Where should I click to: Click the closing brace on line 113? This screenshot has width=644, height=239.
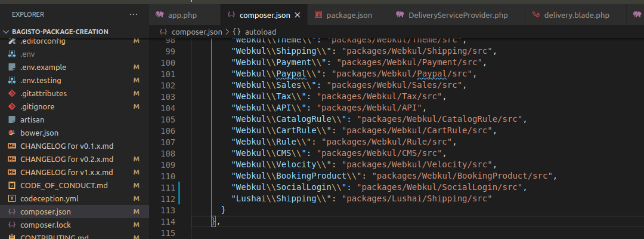click(224, 210)
